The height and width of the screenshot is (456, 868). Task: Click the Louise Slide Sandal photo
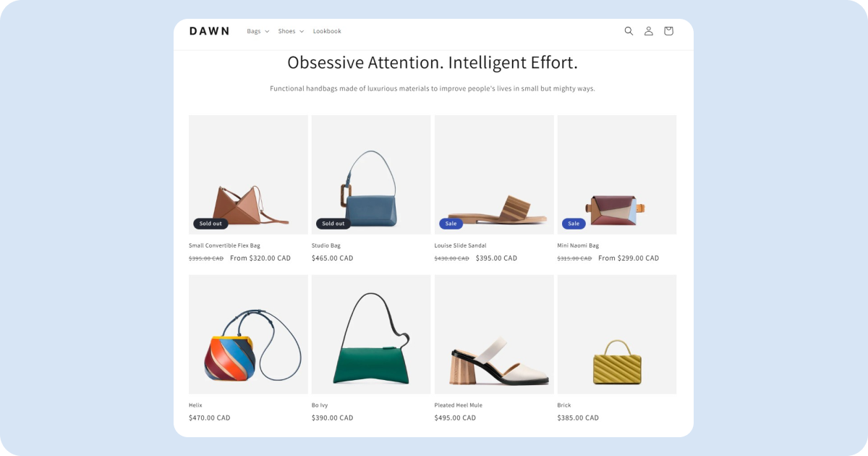click(x=494, y=174)
